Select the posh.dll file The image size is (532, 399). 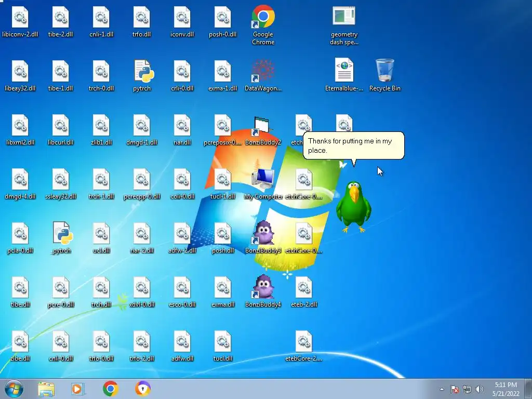click(x=222, y=238)
